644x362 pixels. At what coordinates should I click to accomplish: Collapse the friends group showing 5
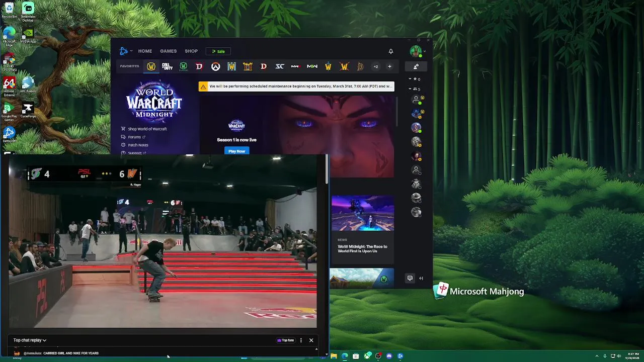point(415,89)
